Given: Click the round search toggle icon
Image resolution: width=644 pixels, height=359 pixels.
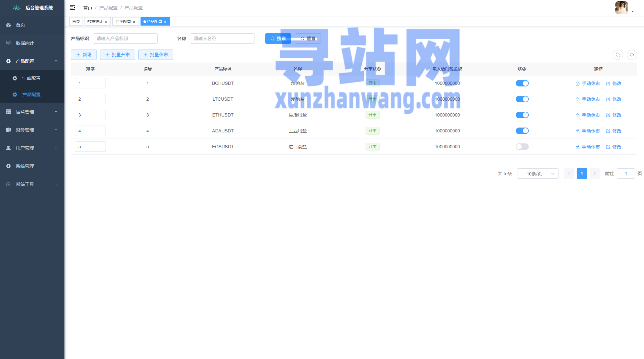Looking at the screenshot, I should coord(617,55).
